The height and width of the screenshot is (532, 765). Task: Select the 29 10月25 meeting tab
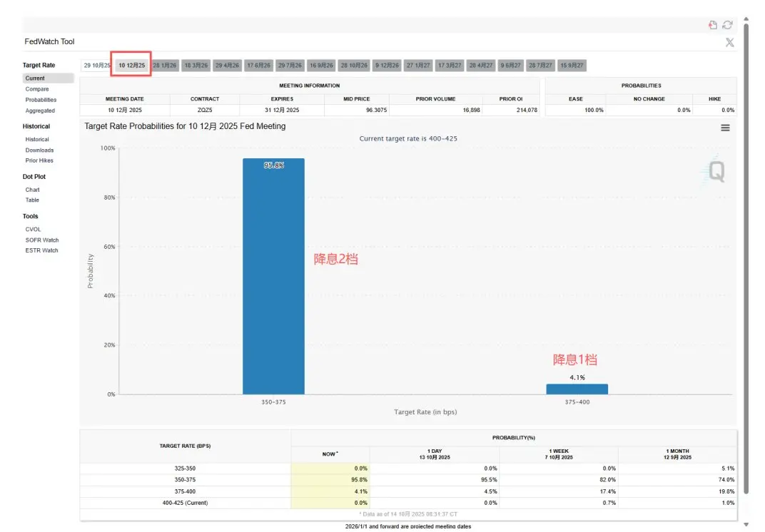pyautogui.click(x=96, y=66)
